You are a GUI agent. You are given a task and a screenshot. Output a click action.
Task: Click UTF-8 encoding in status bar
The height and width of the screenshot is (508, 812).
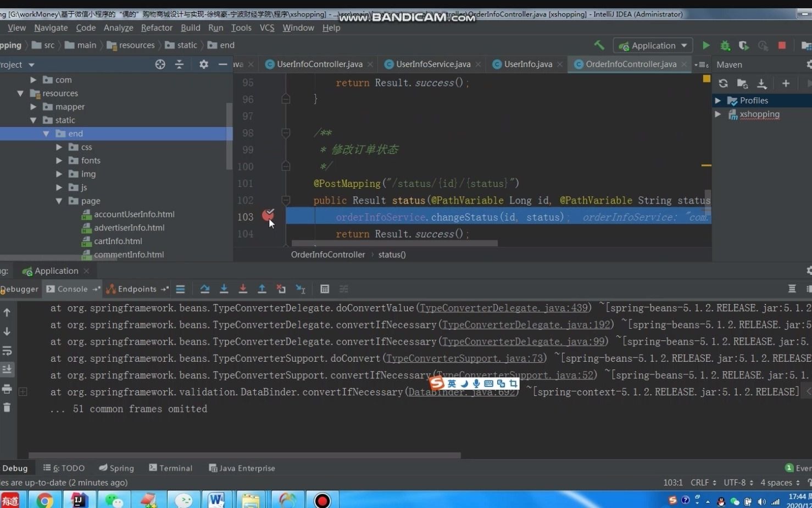click(x=738, y=483)
